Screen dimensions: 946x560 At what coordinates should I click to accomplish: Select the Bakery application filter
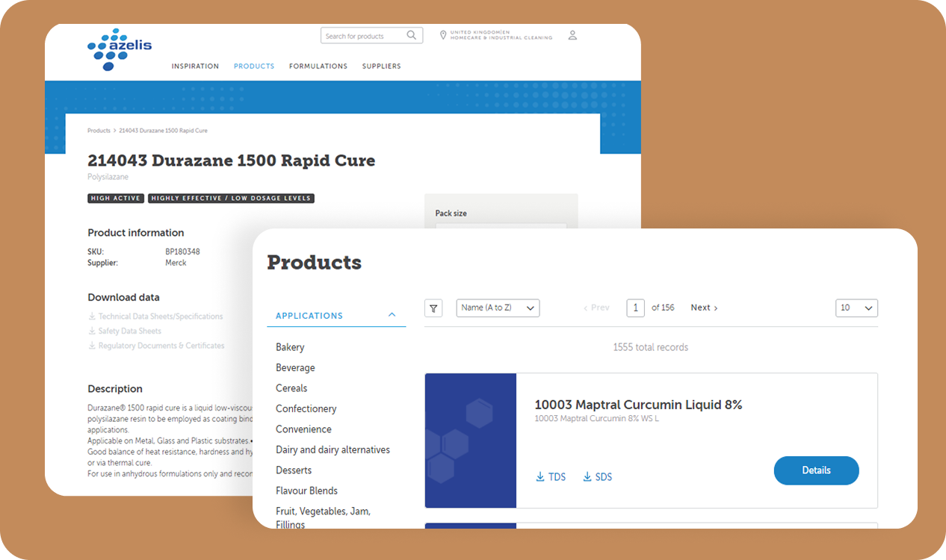click(290, 347)
